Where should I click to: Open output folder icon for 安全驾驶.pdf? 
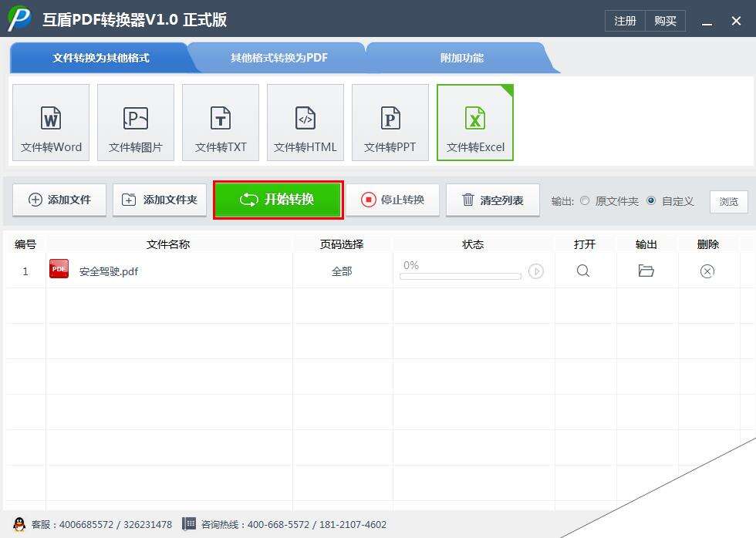click(646, 271)
